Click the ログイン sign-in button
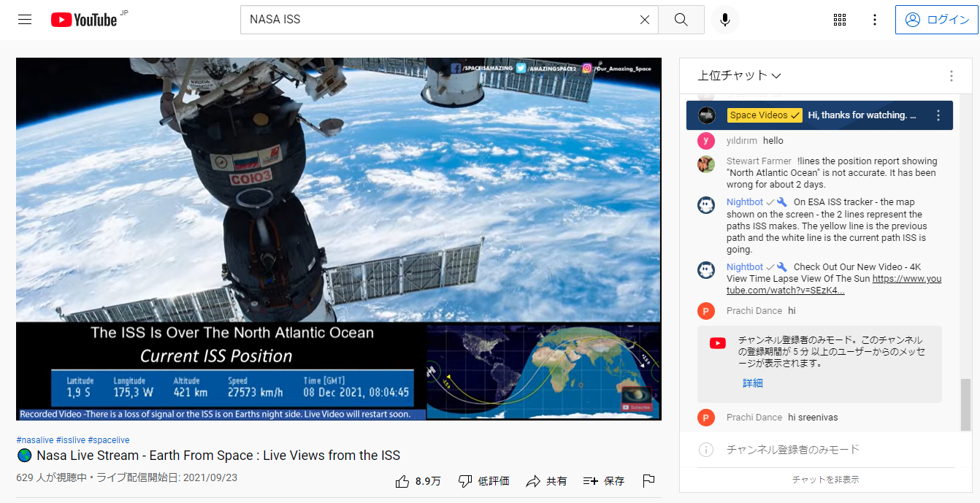Image resolution: width=980 pixels, height=503 pixels. pyautogui.click(x=936, y=20)
